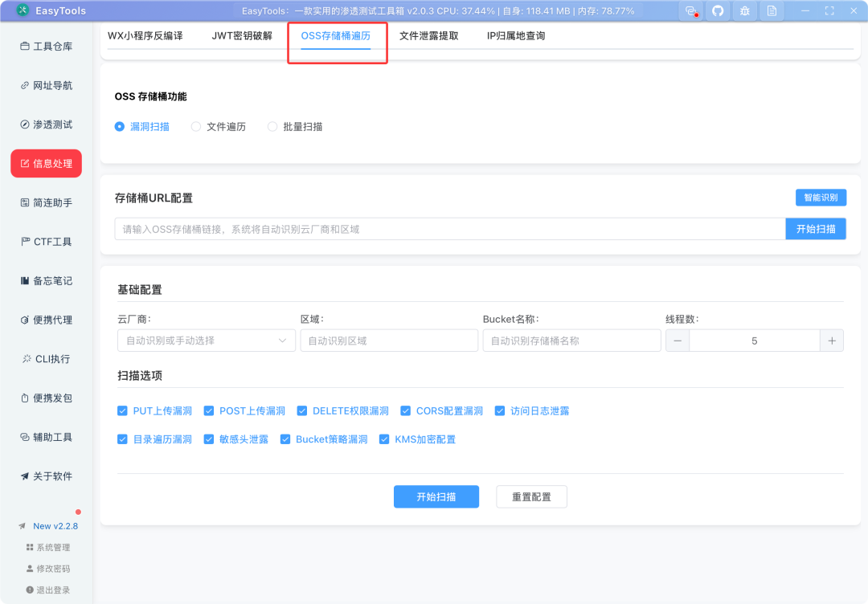
Task: Uncheck the PUT上传漏洞 checkbox
Action: [x=122, y=411]
